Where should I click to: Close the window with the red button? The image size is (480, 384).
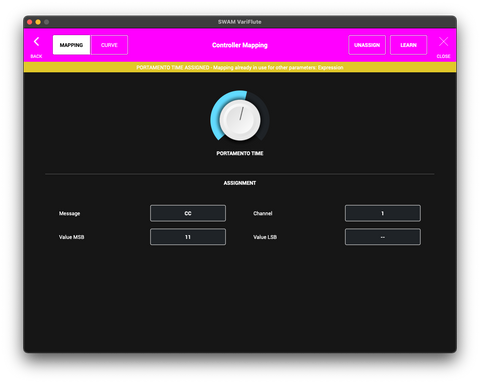coord(29,22)
